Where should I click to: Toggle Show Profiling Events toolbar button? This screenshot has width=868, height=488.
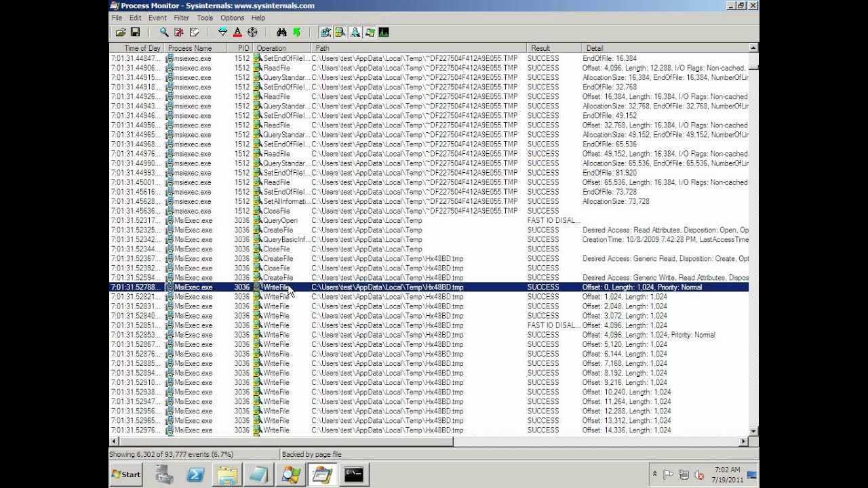384,32
